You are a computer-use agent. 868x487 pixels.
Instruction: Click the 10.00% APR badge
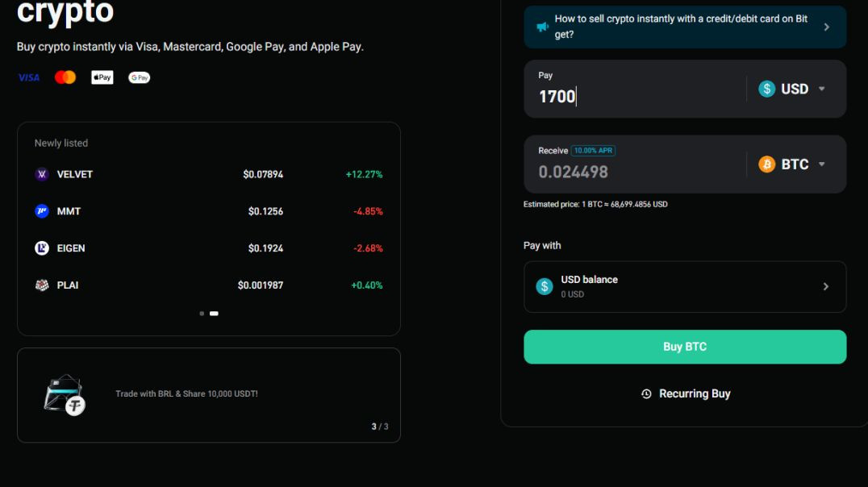point(593,151)
